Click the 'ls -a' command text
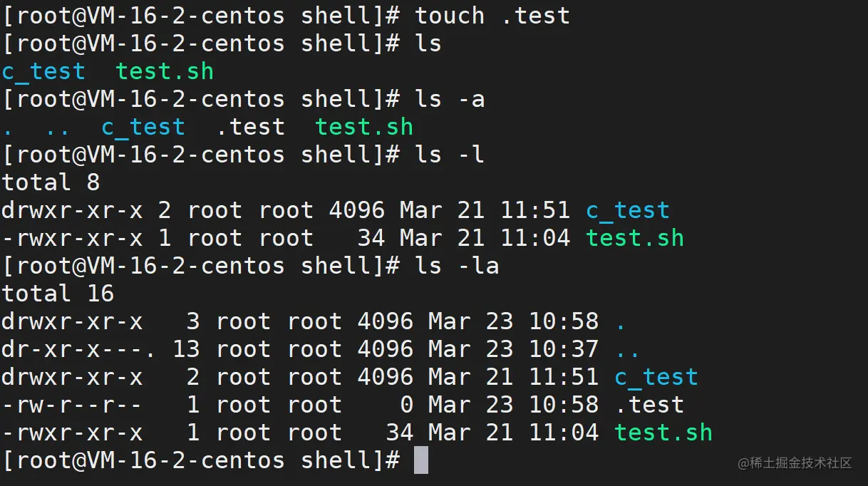Viewport: 868px width, 486px height. pyautogui.click(x=450, y=99)
